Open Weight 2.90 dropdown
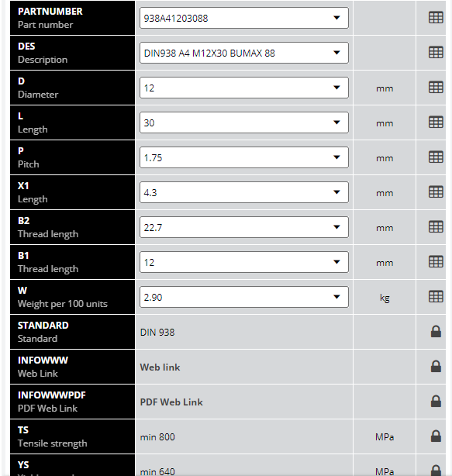The width and height of the screenshot is (452, 476). [244, 297]
